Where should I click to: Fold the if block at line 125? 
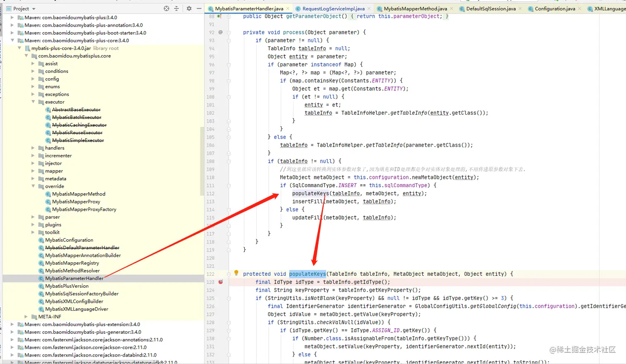pyautogui.click(x=229, y=298)
